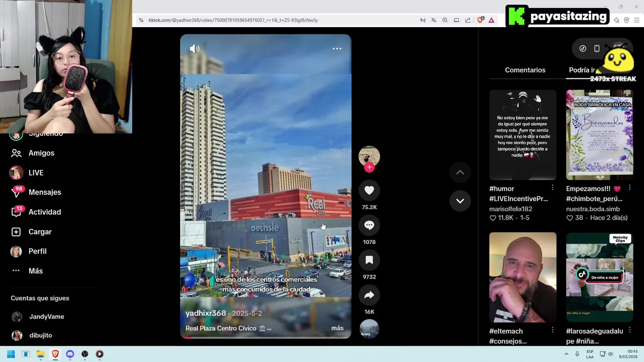Open options for the #larosadeguadalupe video card
This screenshot has width=644, height=362.
pyautogui.click(x=629, y=330)
